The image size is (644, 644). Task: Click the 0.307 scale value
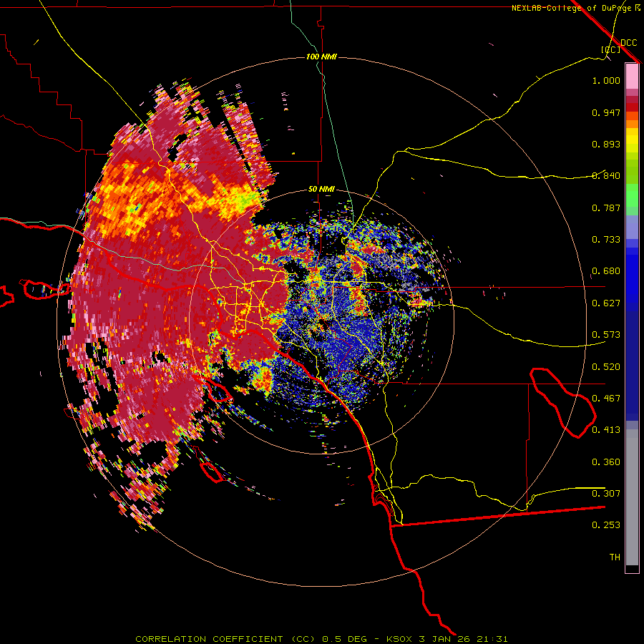[606, 493]
